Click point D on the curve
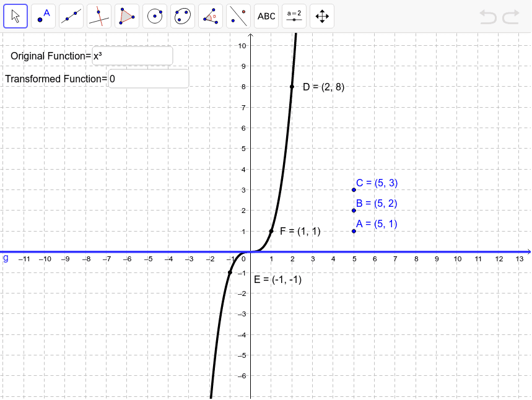532x400 pixels. [292, 87]
